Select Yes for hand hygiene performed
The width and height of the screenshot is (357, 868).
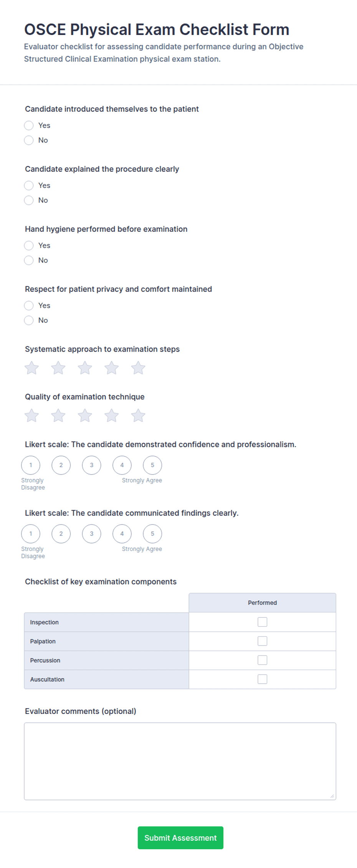[x=29, y=245]
